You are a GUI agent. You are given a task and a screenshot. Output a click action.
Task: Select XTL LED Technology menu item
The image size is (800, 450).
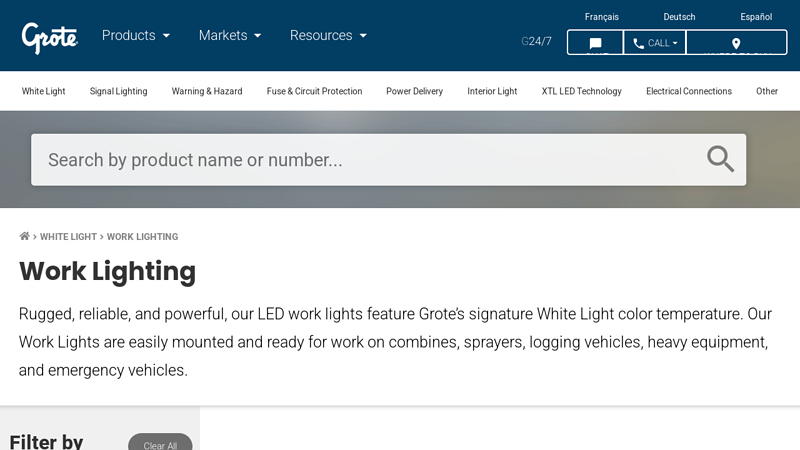tap(581, 91)
